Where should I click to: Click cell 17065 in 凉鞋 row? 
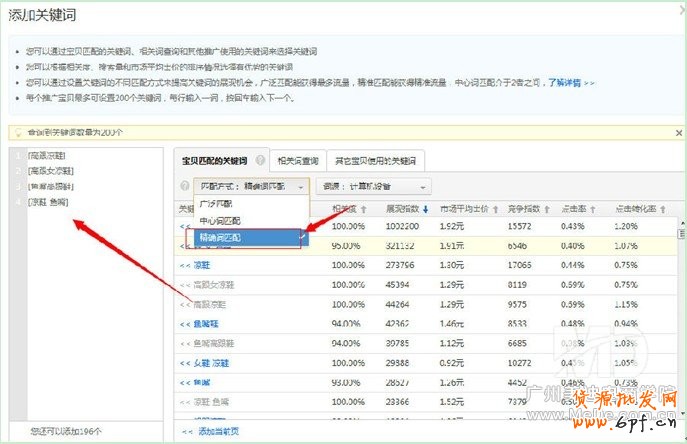(520, 265)
